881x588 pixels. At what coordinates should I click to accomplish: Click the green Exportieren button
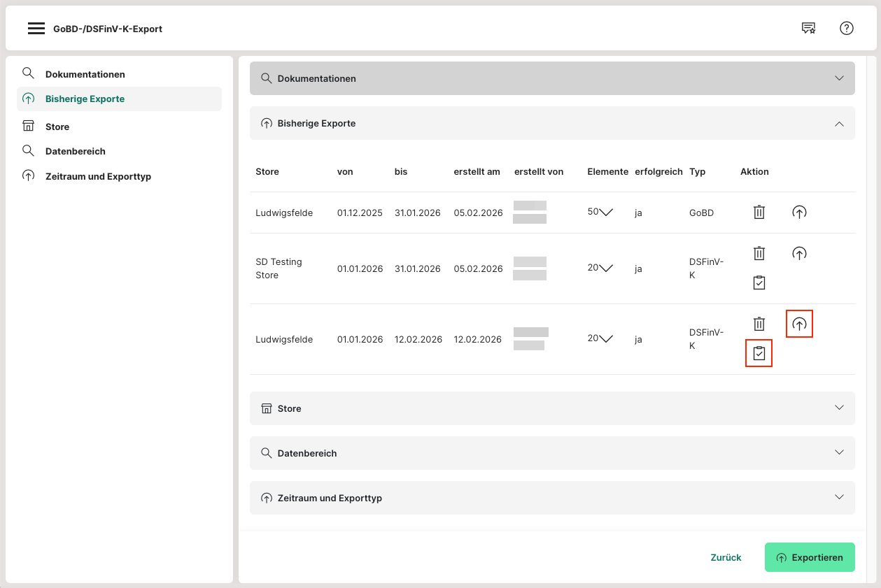click(810, 557)
